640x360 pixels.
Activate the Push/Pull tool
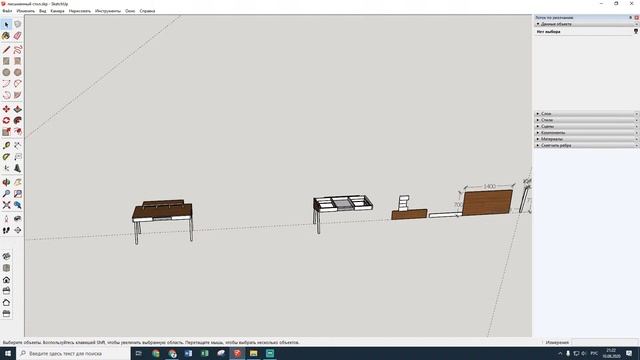point(18,109)
